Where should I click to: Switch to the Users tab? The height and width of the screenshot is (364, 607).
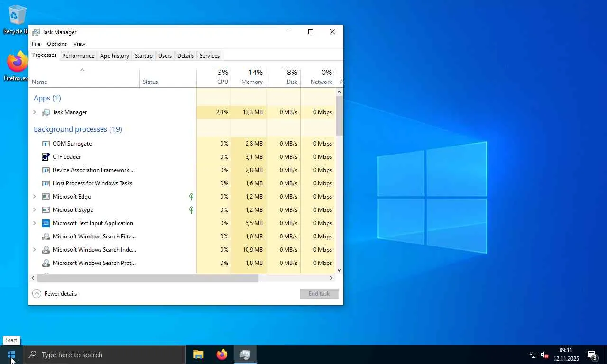(165, 56)
